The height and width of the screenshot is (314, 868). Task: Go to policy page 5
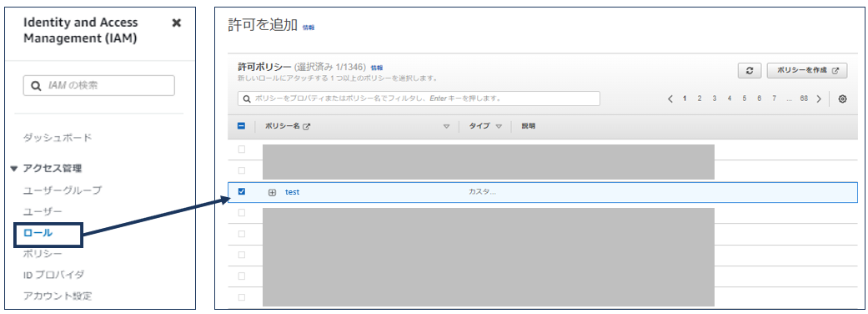click(744, 99)
